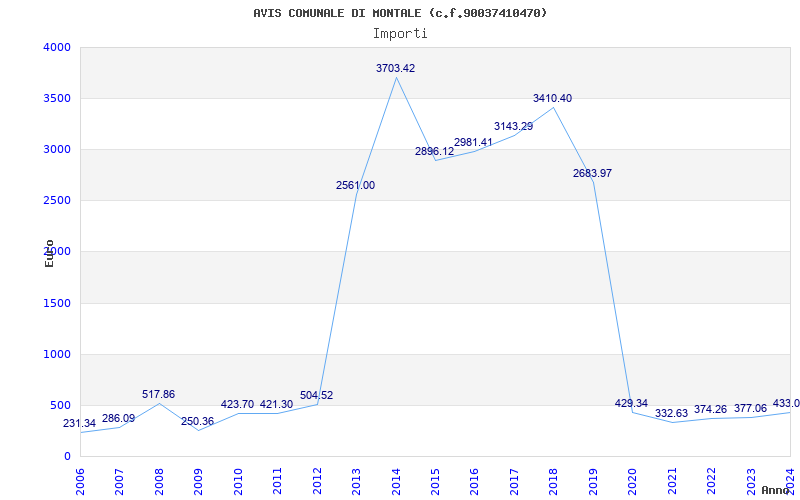Click the 231.34 data label
The image size is (800, 500).
[79, 423]
